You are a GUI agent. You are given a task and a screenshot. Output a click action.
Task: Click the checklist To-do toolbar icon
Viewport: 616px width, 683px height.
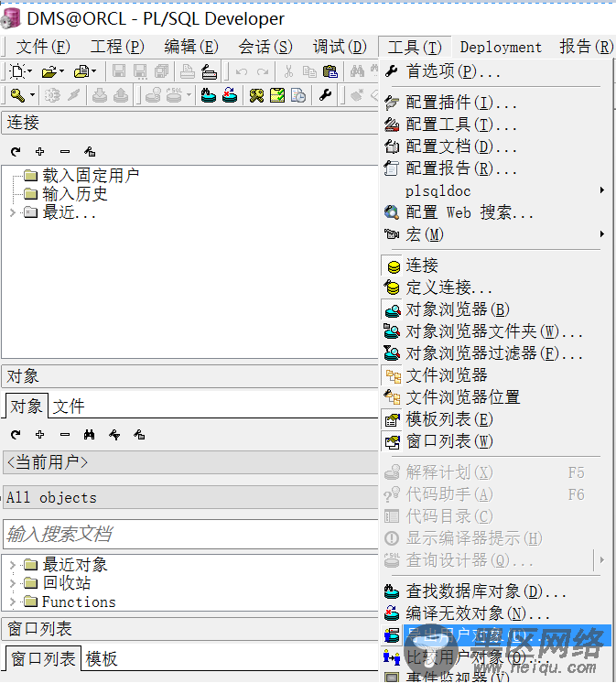pos(277,95)
